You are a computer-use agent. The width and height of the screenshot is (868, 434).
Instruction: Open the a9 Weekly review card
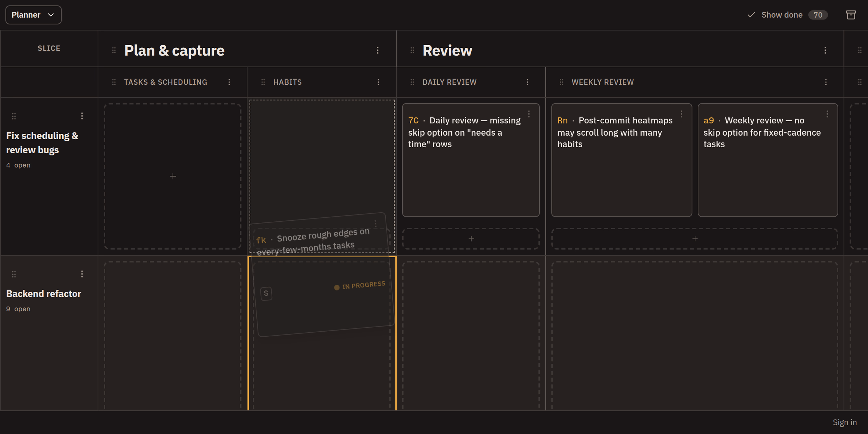point(768,160)
